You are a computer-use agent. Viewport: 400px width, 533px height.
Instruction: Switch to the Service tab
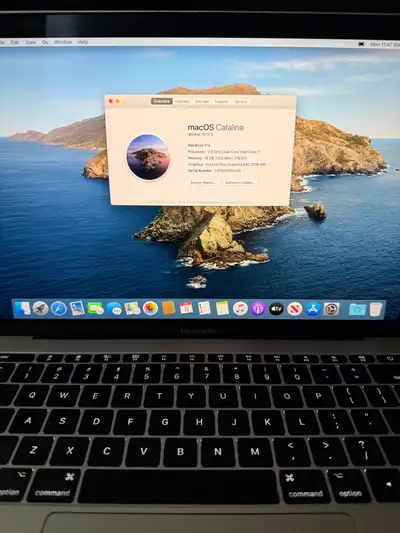point(240,101)
